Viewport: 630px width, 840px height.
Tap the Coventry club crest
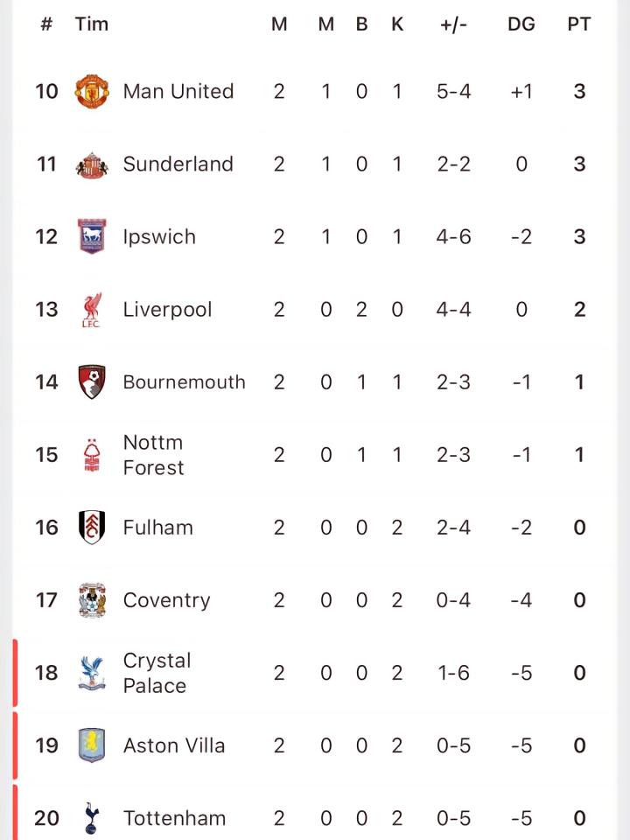click(x=92, y=600)
